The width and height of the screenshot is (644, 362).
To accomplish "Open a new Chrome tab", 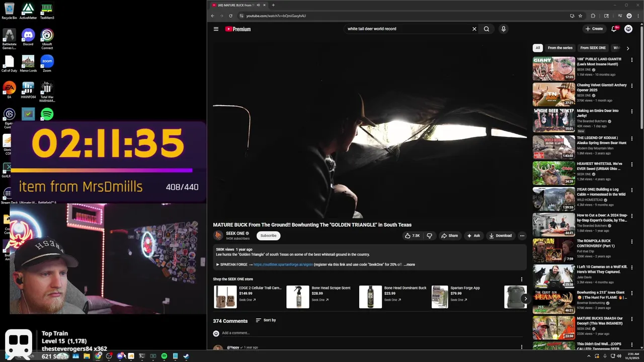I will (273, 5).
